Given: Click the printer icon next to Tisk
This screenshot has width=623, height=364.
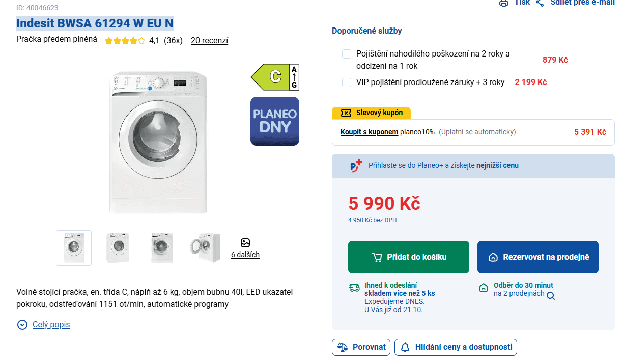Looking at the screenshot, I should (504, 3).
